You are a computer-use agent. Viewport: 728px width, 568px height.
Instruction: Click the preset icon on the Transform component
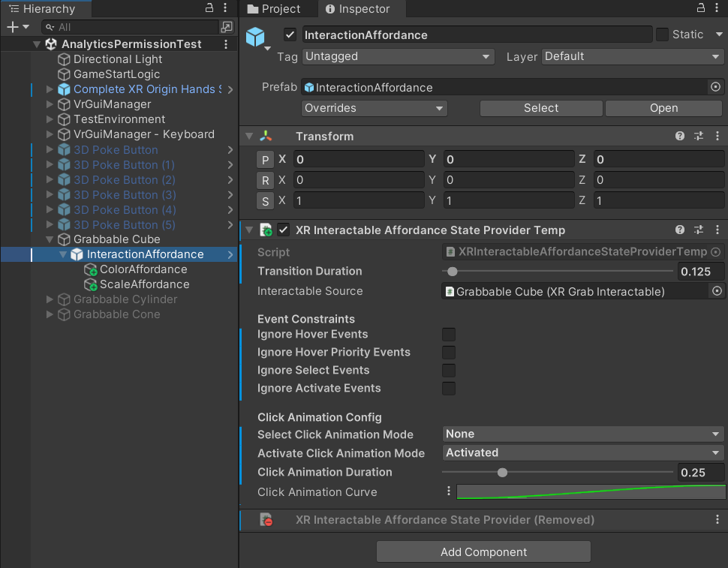(698, 136)
